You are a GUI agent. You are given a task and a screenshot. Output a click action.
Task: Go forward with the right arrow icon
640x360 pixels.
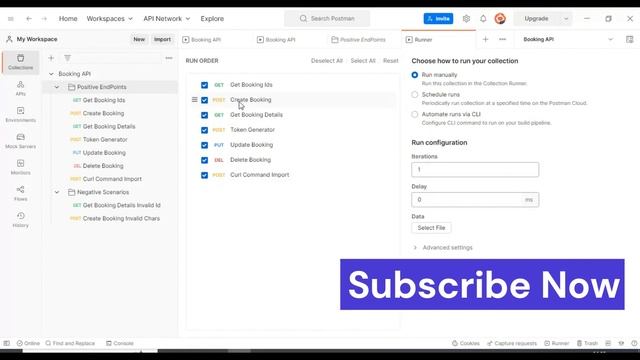pos(44,19)
